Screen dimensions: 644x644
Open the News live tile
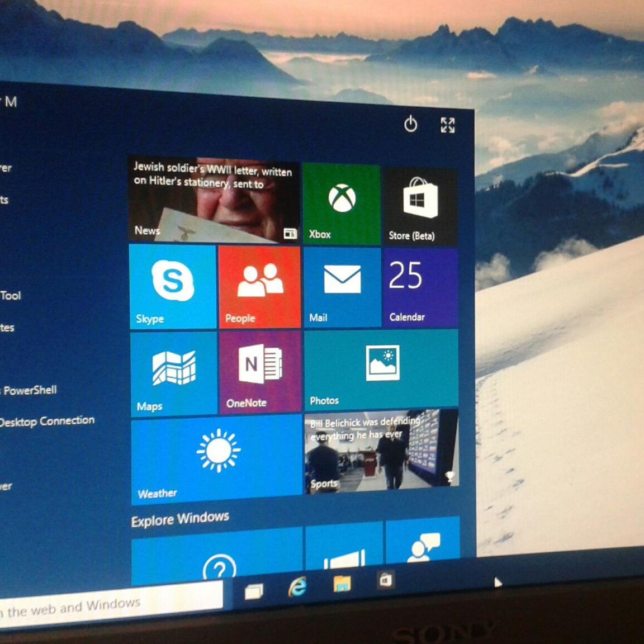tap(214, 200)
